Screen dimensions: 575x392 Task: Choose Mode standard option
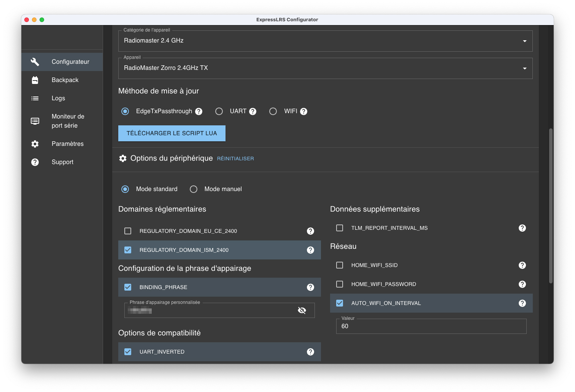click(125, 189)
